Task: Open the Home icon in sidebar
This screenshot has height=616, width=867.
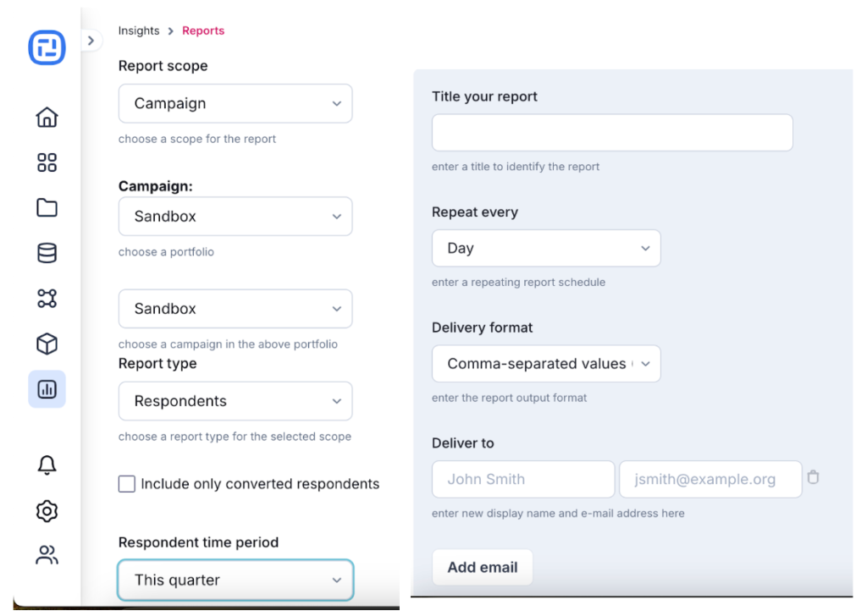Action: coord(47,117)
